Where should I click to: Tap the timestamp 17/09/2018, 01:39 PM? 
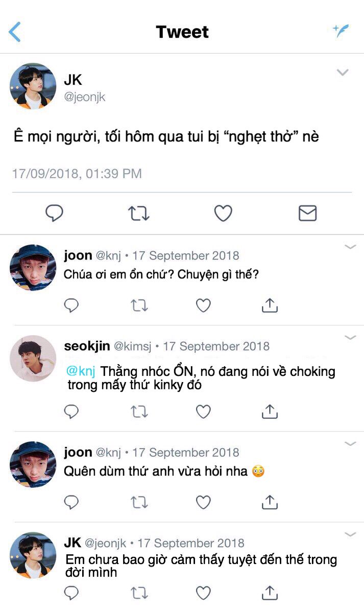pyautogui.click(x=77, y=174)
